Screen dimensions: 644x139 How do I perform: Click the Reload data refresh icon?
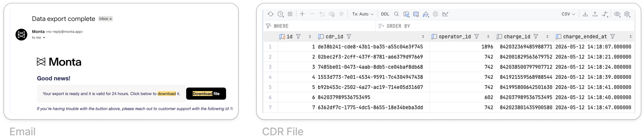[x=270, y=14]
